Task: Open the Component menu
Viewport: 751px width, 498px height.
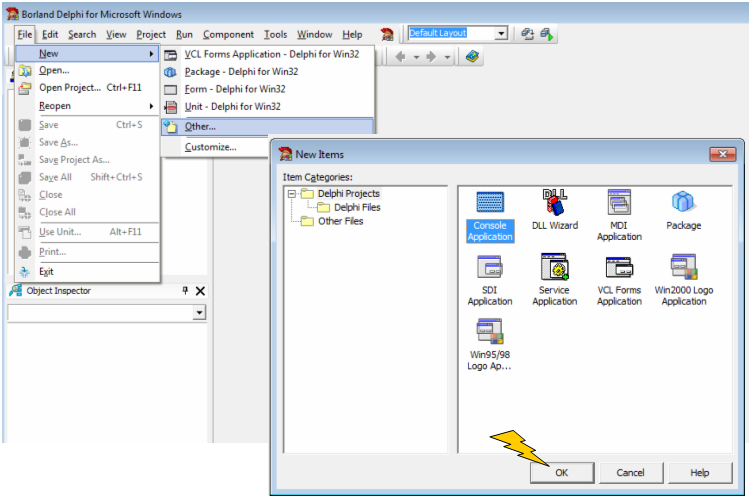Action: point(228,34)
